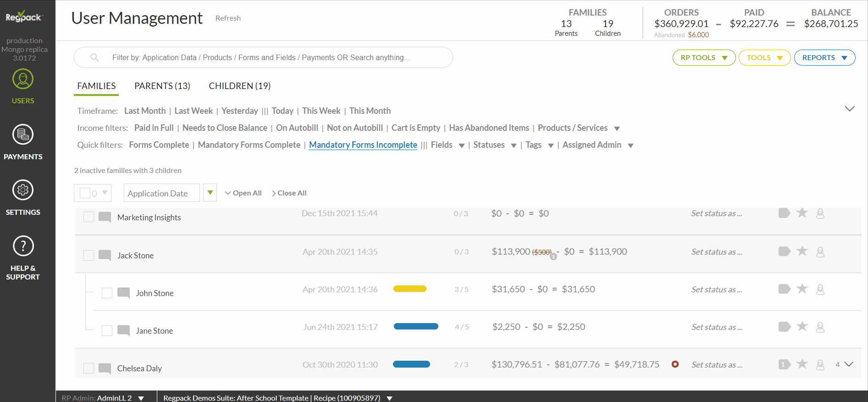Image resolution: width=868 pixels, height=402 pixels.
Task: Select the John Stone row checkbox
Action: [107, 293]
